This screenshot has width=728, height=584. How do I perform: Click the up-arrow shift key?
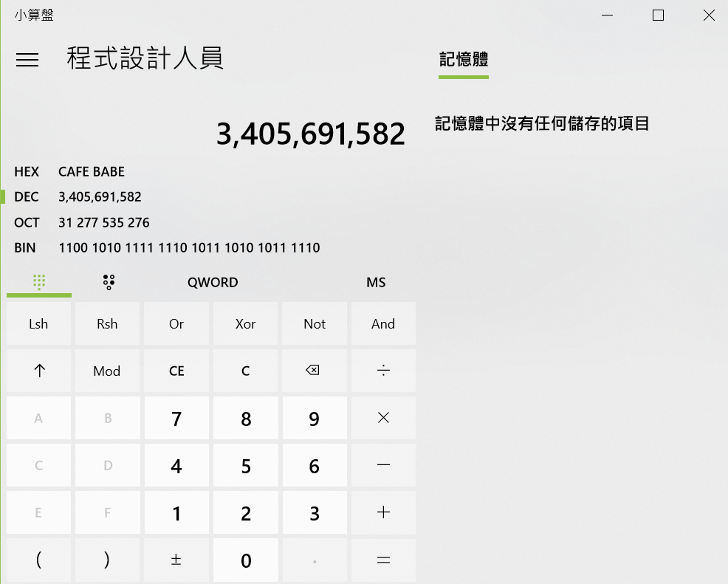coord(38,371)
